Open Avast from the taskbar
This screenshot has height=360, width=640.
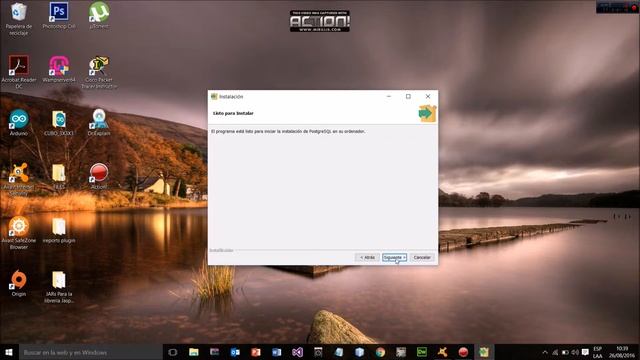[442, 352]
